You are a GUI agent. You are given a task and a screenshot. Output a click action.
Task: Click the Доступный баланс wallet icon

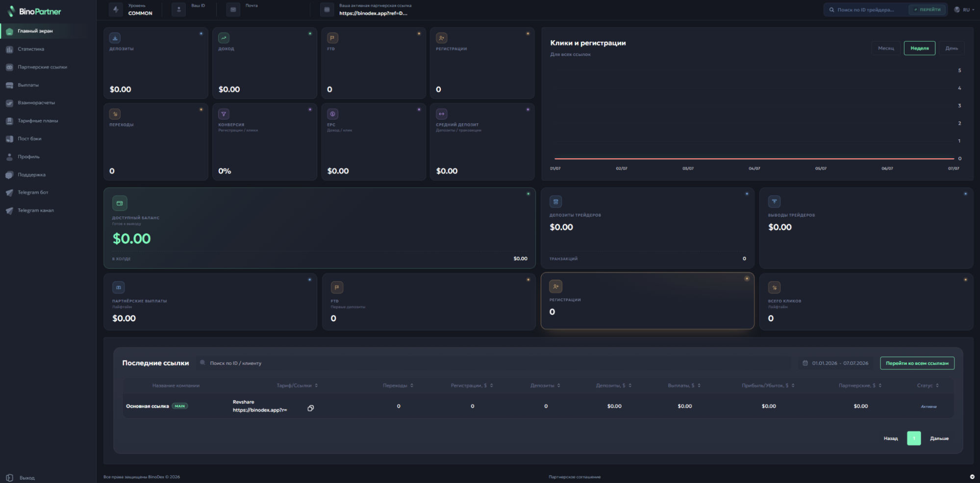tap(120, 203)
